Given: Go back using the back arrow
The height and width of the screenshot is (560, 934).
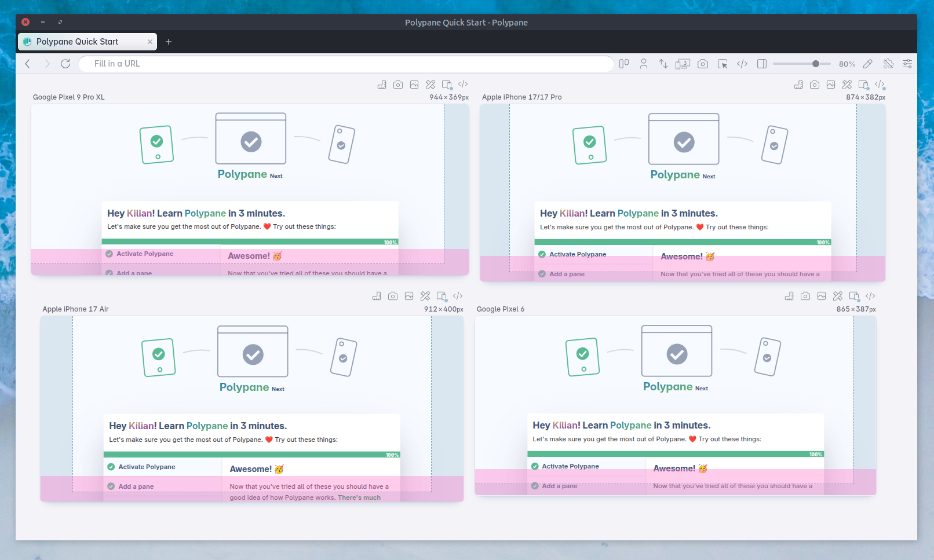Looking at the screenshot, I should pos(28,64).
